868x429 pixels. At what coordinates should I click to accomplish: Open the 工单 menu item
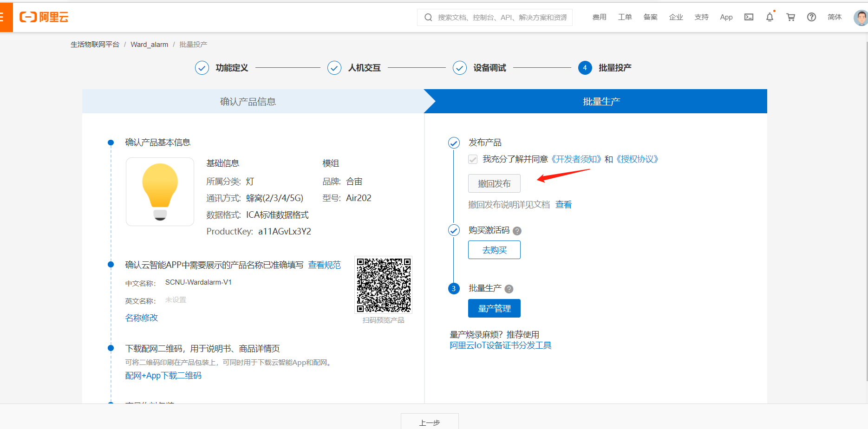coord(625,17)
